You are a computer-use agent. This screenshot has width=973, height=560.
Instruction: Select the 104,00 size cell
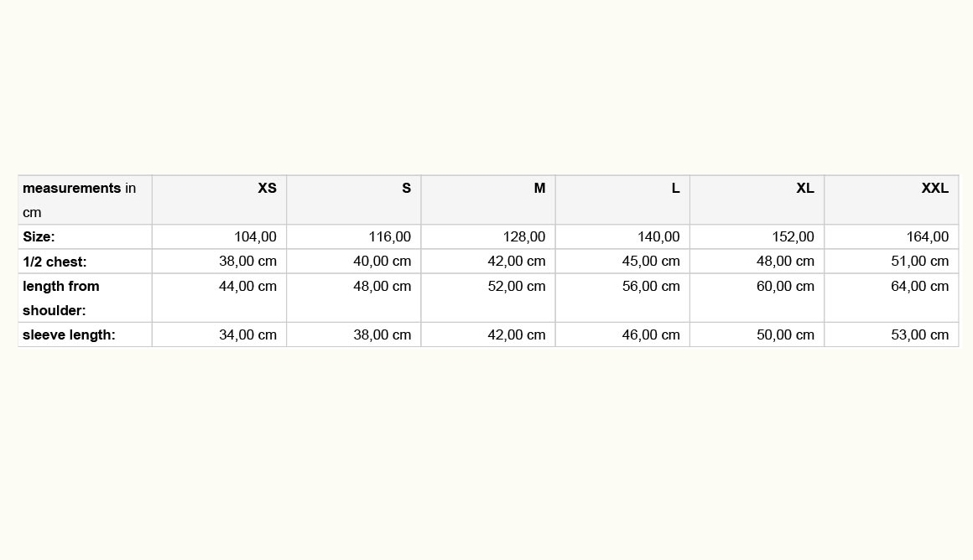[x=219, y=237]
